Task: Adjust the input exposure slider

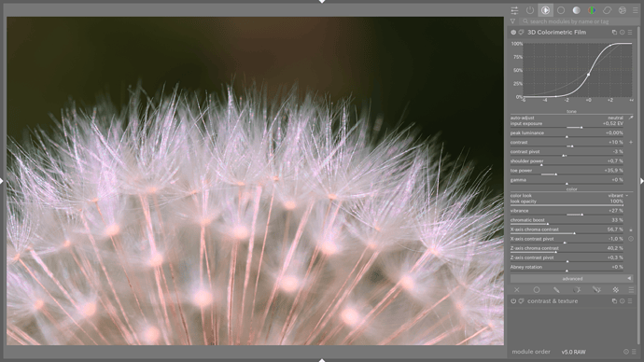Action: (567, 124)
